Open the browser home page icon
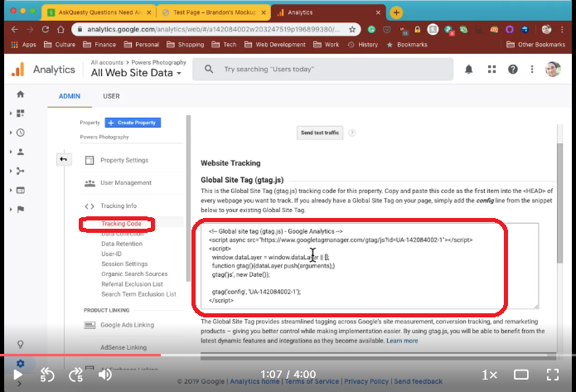This screenshot has height=392, width=576. click(61, 29)
